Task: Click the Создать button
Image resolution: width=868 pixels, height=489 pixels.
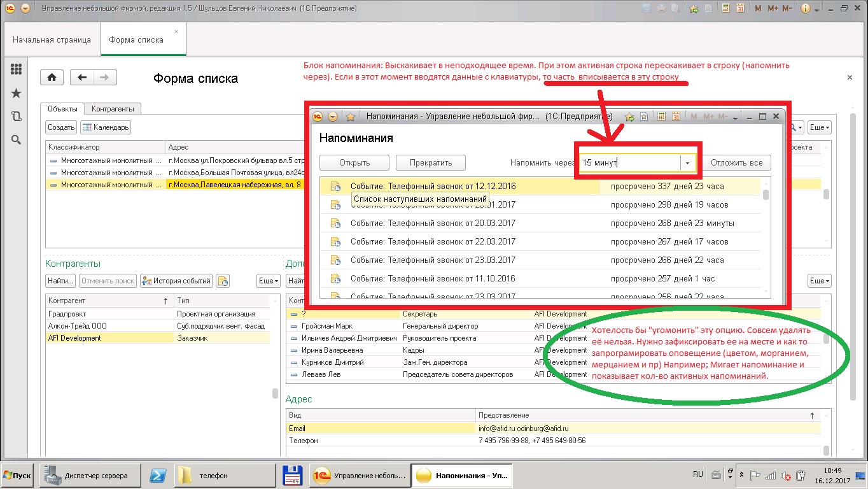Action: 61,127
